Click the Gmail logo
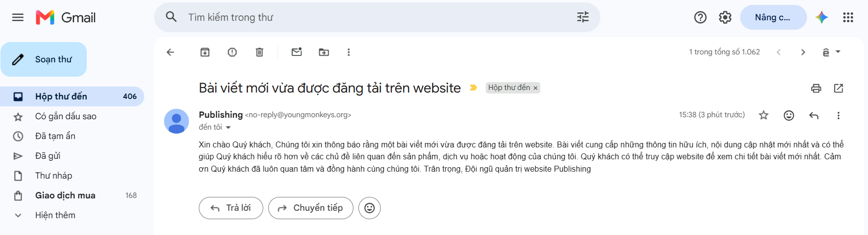868x235 pixels. [x=65, y=17]
